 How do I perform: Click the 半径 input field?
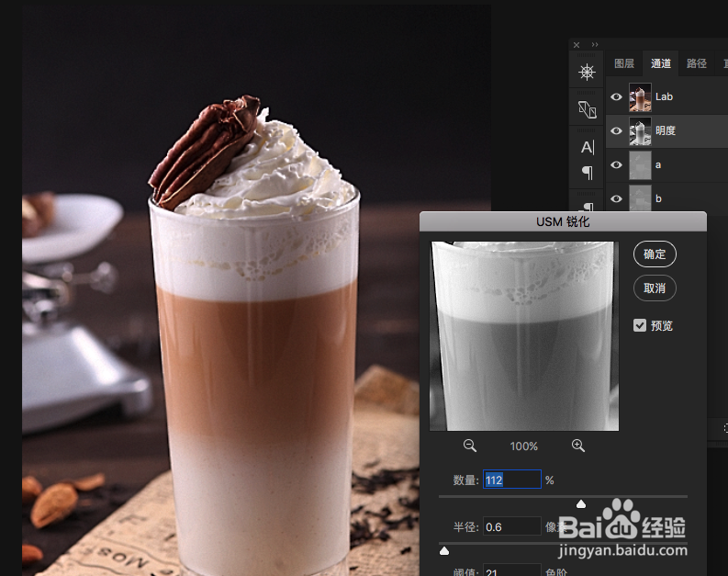pos(512,526)
